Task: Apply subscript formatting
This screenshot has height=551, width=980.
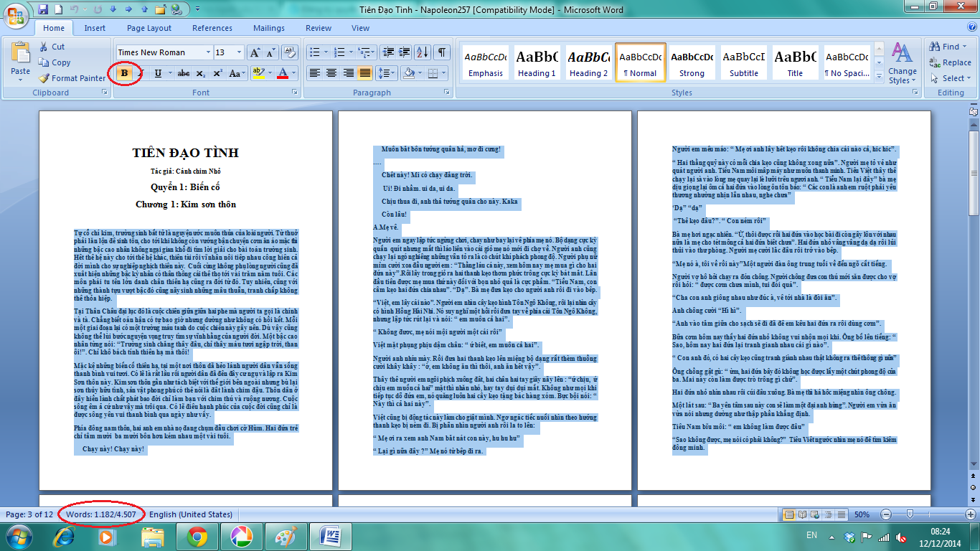Action: [x=201, y=73]
